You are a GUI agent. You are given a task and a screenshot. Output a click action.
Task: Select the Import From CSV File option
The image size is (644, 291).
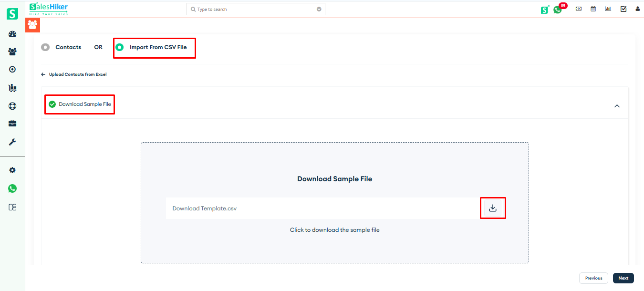point(119,47)
